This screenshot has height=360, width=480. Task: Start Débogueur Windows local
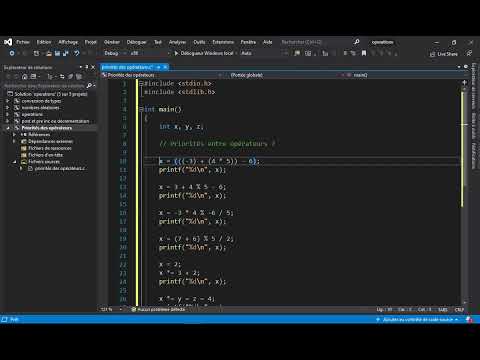203,53
